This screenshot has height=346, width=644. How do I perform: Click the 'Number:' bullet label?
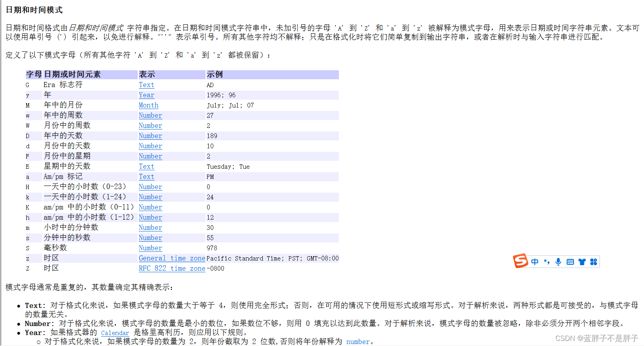pos(40,324)
